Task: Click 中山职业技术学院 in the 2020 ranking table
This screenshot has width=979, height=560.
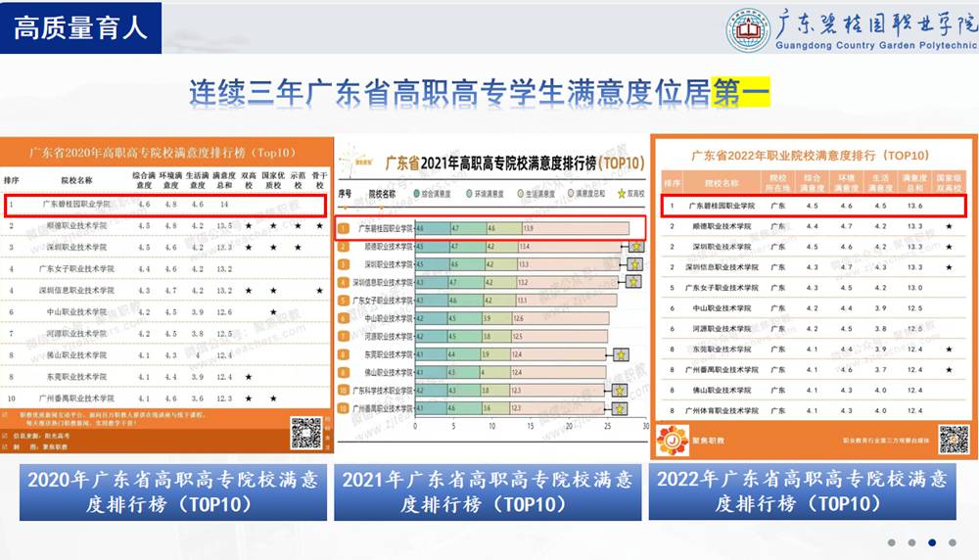Action: 76,311
